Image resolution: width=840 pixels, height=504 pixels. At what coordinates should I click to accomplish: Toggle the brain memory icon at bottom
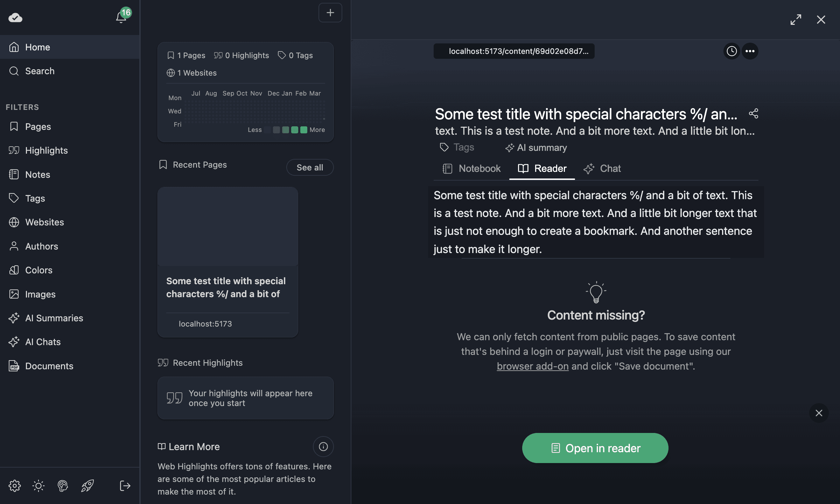(x=63, y=486)
